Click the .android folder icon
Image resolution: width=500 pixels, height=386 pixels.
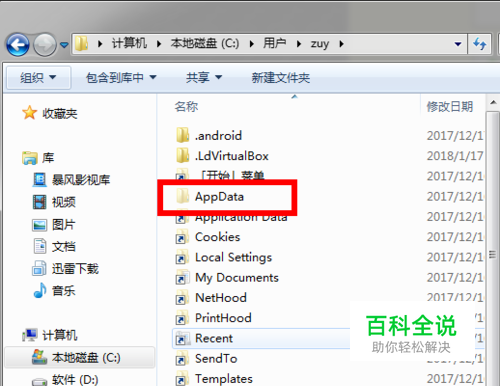(183, 135)
